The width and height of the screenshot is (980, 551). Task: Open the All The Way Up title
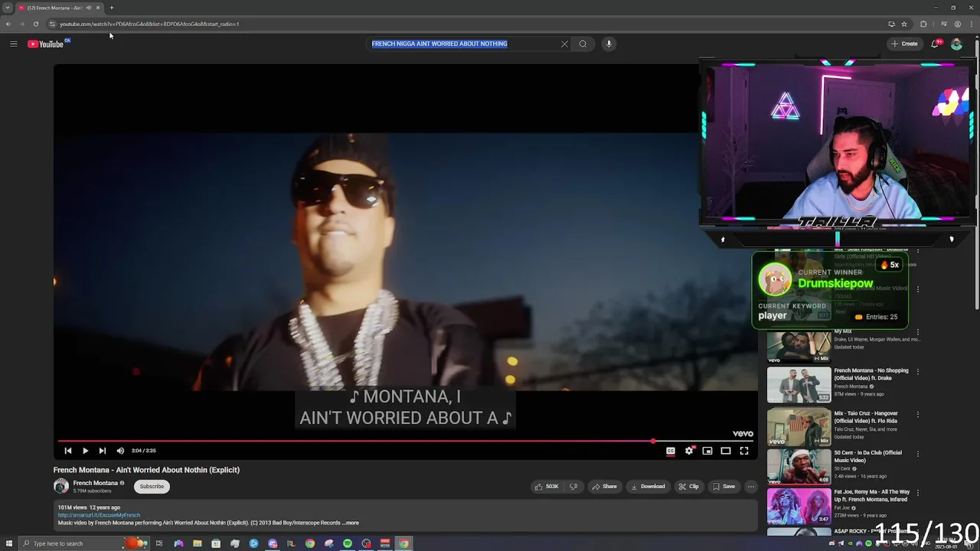[872, 496]
